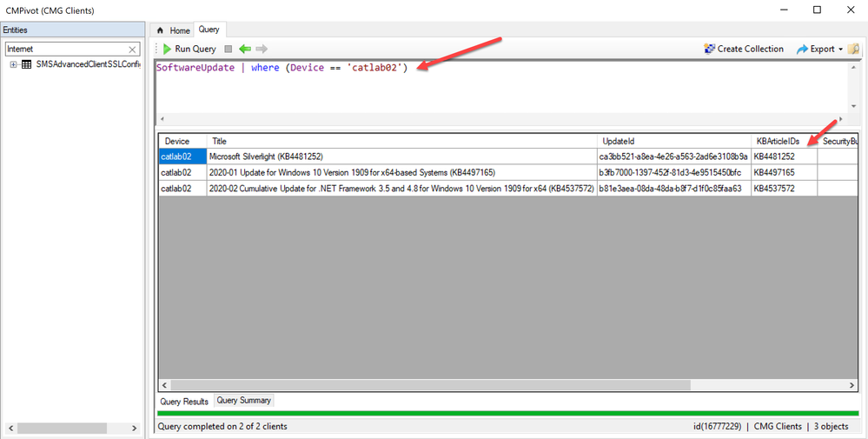Click the Entities panel horizontal scrollbar thumb
868x439 pixels.
coord(62,428)
